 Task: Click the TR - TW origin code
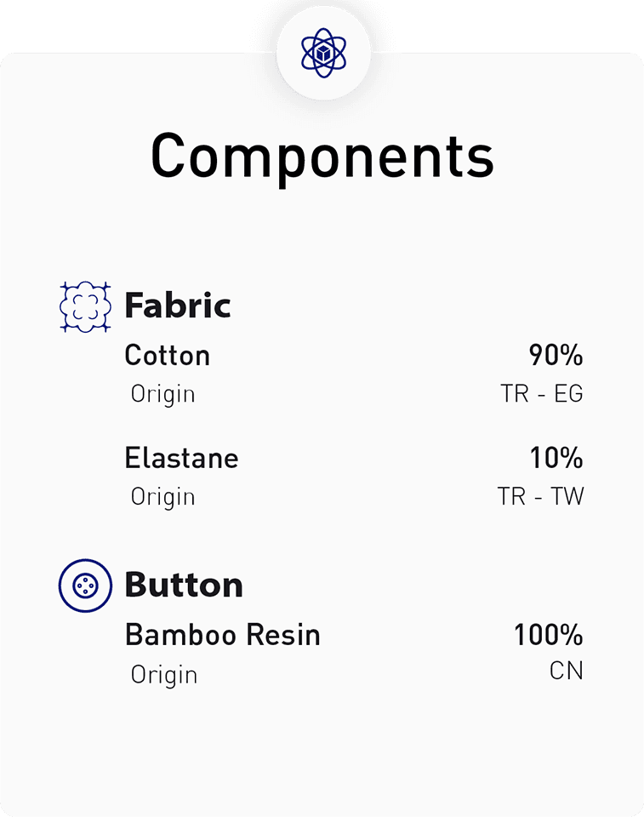(541, 496)
